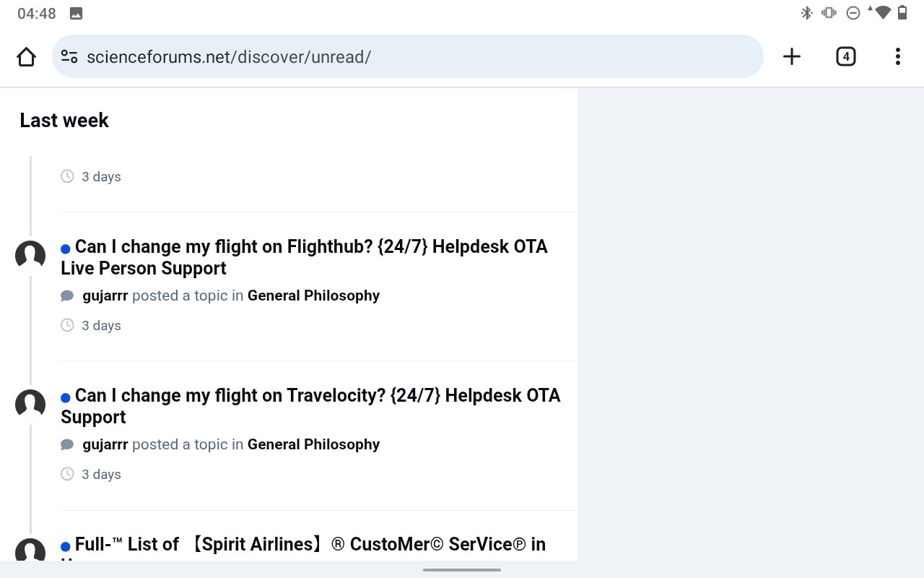Open the site info icon in address bar
Image resolution: width=924 pixels, height=578 pixels.
click(x=69, y=56)
